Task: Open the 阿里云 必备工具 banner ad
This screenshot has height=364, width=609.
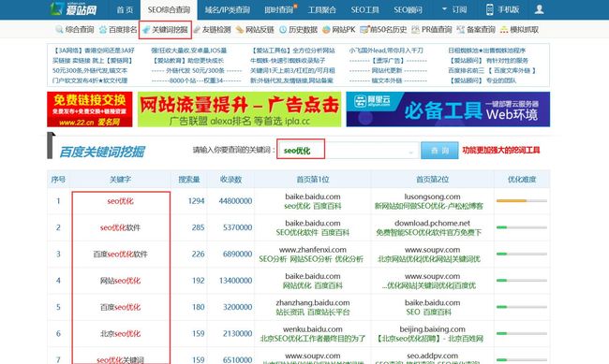Action: (448, 109)
